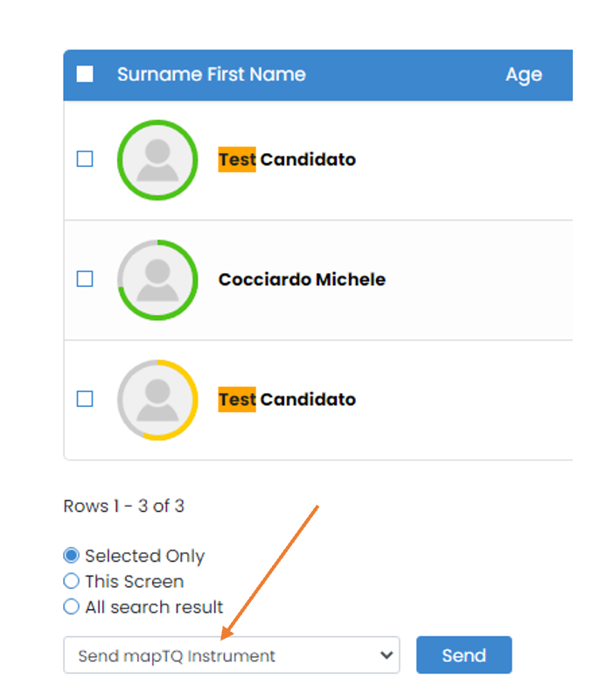Sort by the Age column header
This screenshot has width=613, height=700.
[x=524, y=75]
